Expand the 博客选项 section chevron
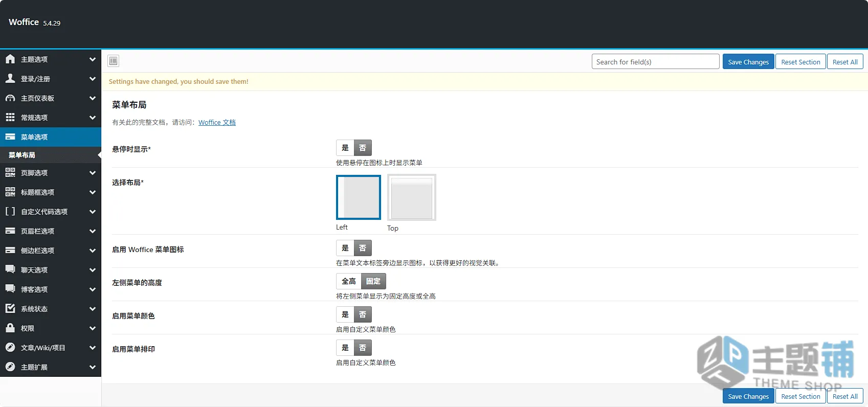This screenshot has height=407, width=868. click(93, 289)
